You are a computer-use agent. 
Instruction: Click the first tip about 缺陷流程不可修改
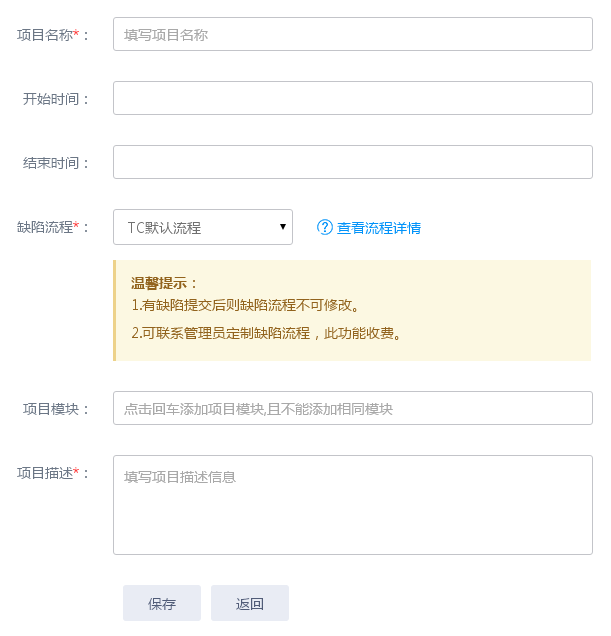[x=245, y=305]
